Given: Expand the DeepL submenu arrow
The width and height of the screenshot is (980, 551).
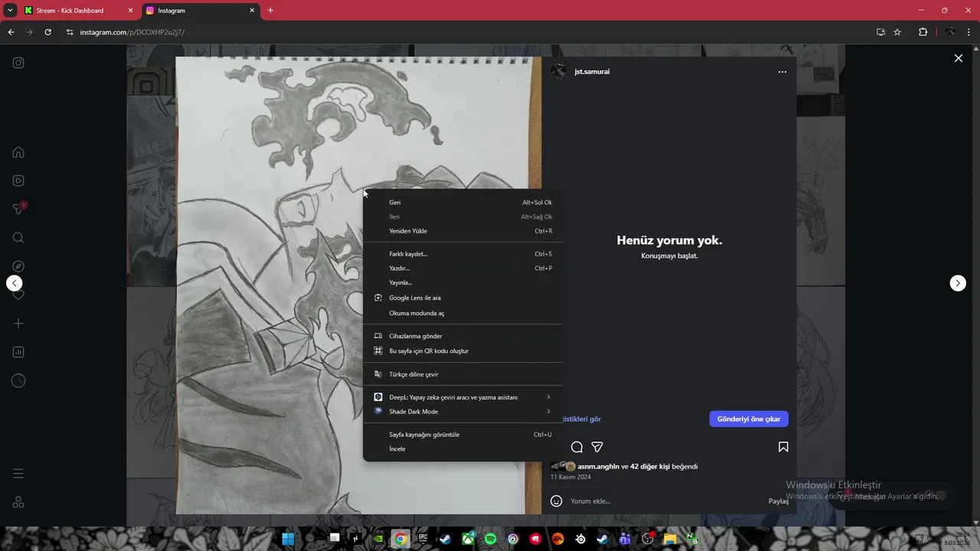Looking at the screenshot, I should (x=548, y=397).
